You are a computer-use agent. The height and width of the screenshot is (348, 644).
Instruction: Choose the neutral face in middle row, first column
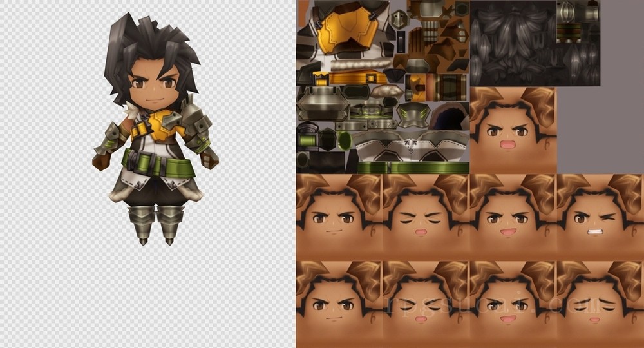(x=339, y=217)
